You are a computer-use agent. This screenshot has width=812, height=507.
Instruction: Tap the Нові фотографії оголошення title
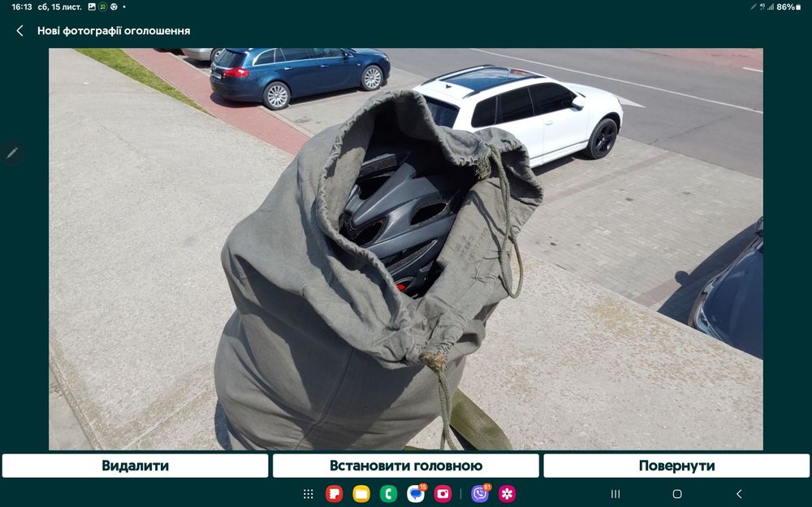coord(114,31)
